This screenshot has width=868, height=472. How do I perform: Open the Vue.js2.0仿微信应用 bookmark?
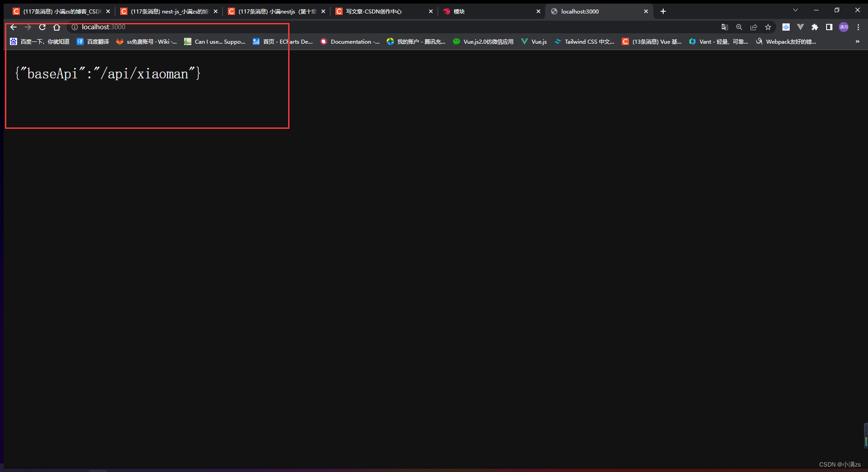(483, 41)
